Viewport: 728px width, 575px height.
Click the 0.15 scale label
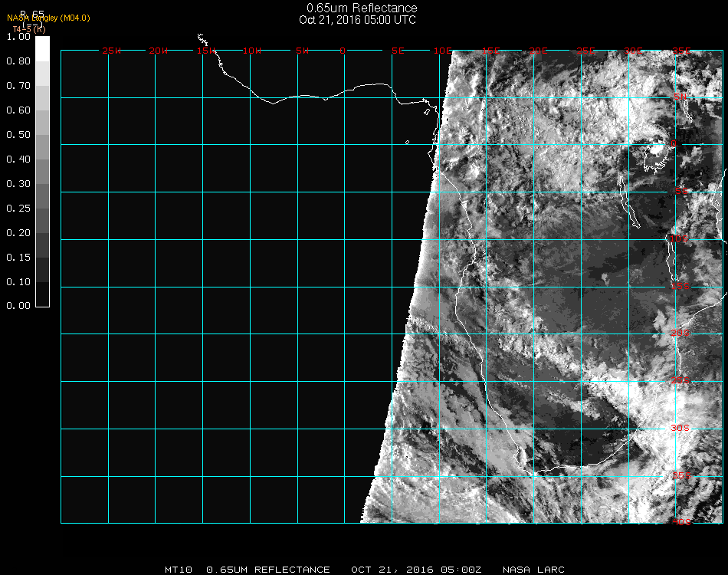(18, 258)
